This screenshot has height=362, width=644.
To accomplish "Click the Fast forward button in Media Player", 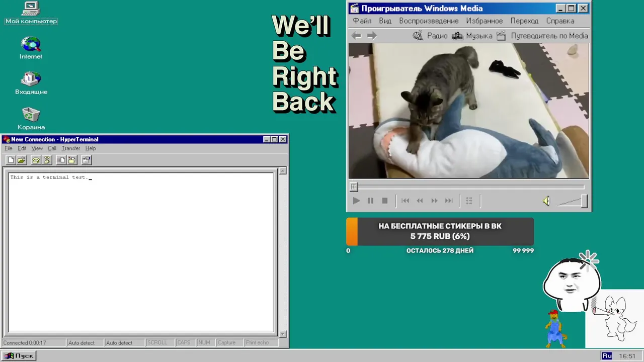I will (434, 201).
